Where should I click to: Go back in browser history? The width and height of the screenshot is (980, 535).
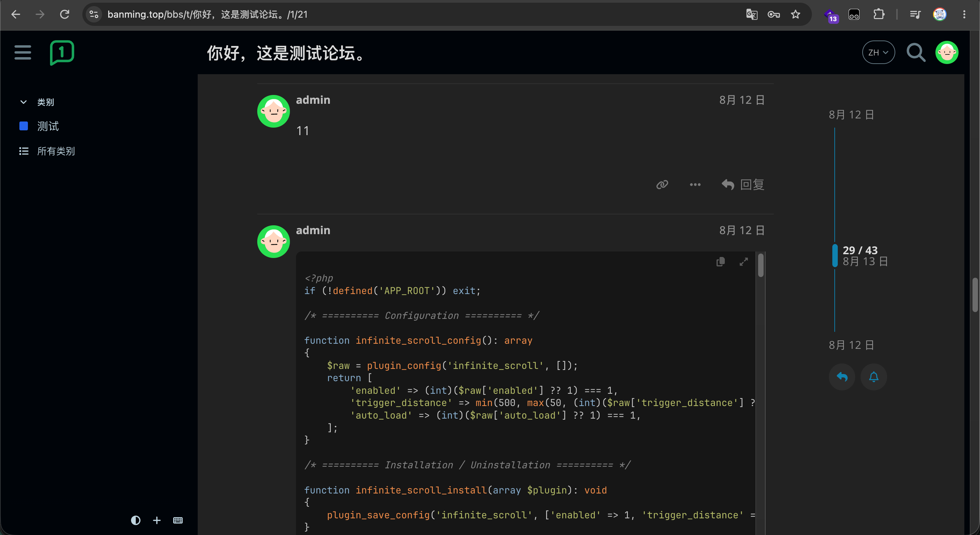[x=16, y=14]
